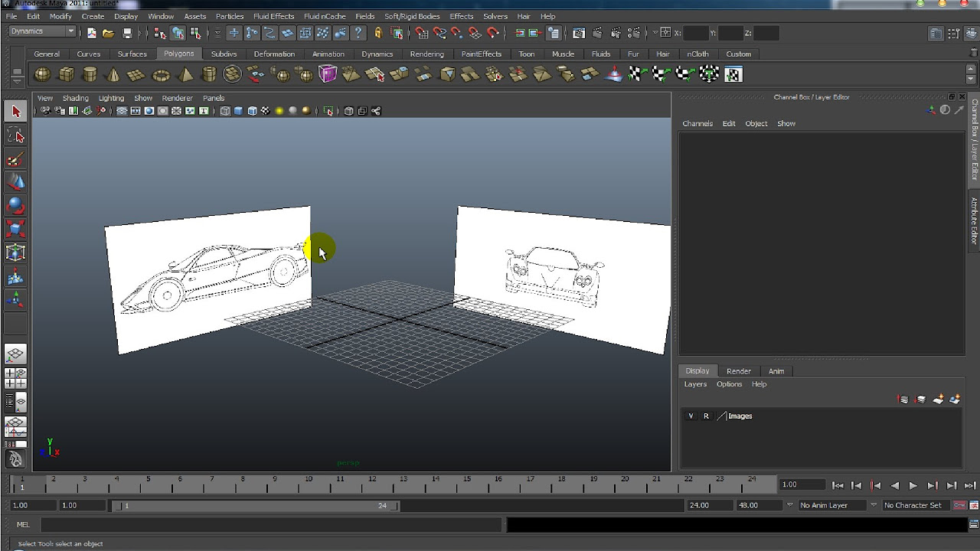980x551 pixels.
Task: Select the polygon sphere shelf icon
Action: (x=43, y=74)
